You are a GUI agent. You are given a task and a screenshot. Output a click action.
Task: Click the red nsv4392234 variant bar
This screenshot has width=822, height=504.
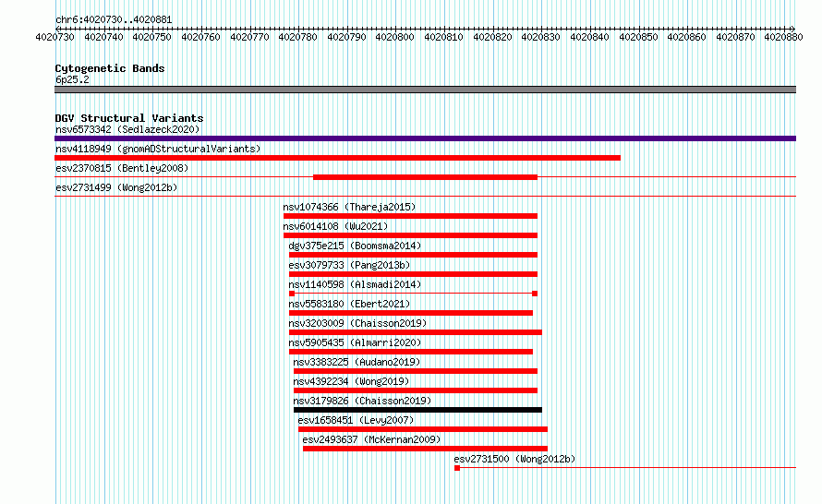coord(416,390)
